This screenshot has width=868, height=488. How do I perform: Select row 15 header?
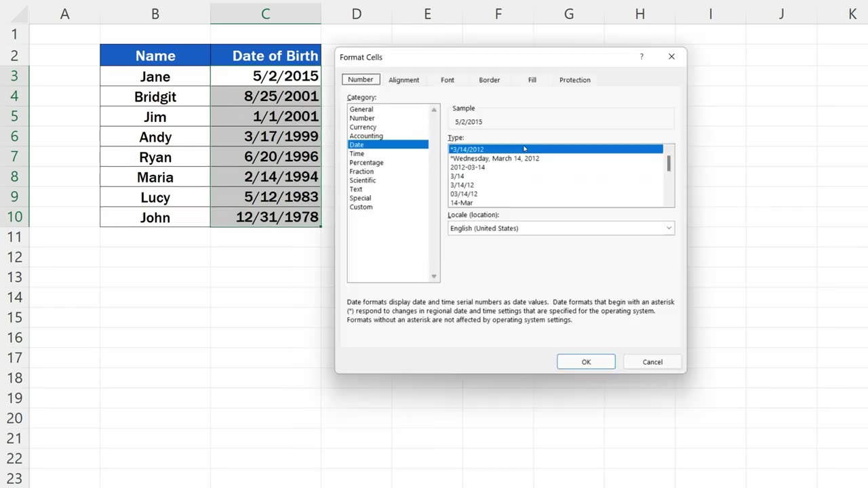pos(14,317)
